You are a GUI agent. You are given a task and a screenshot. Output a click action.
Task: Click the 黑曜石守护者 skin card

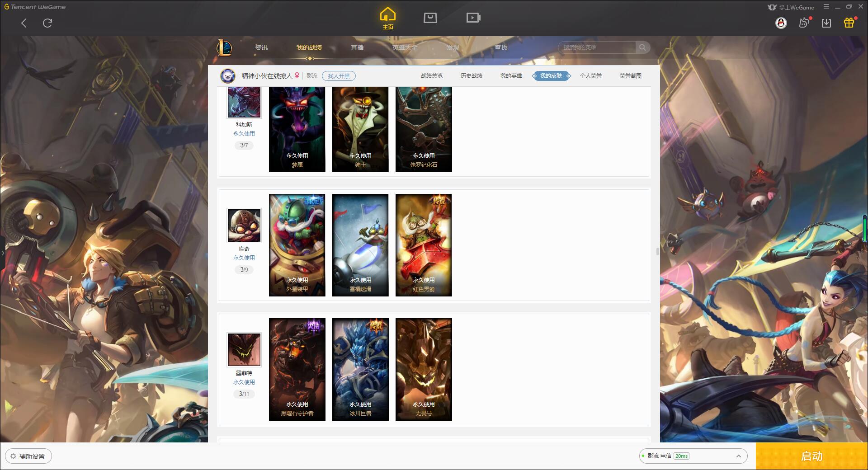tap(297, 370)
